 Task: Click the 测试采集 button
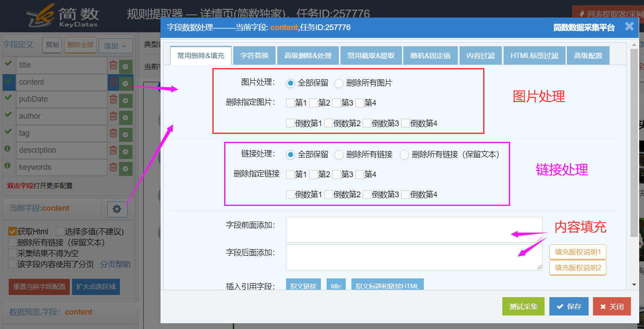[x=523, y=306]
